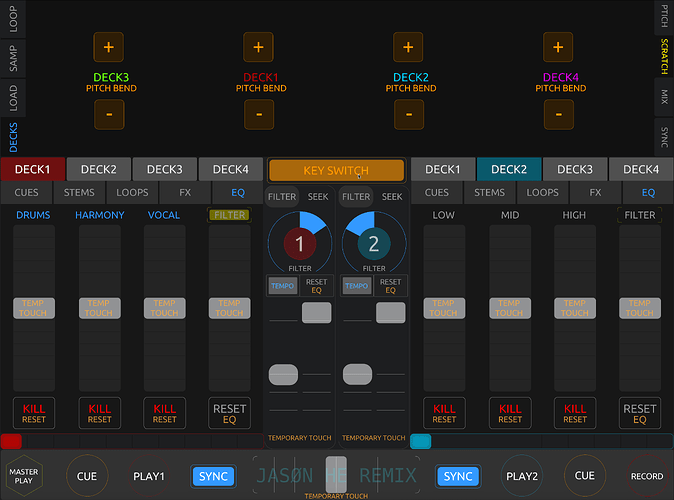Toggle TEMPO under the deck 1 knob

click(282, 285)
